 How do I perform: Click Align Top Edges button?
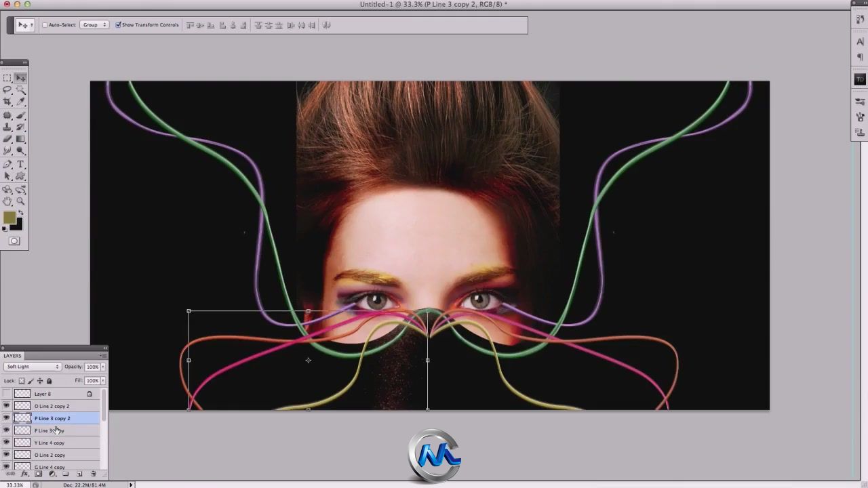[x=190, y=25]
